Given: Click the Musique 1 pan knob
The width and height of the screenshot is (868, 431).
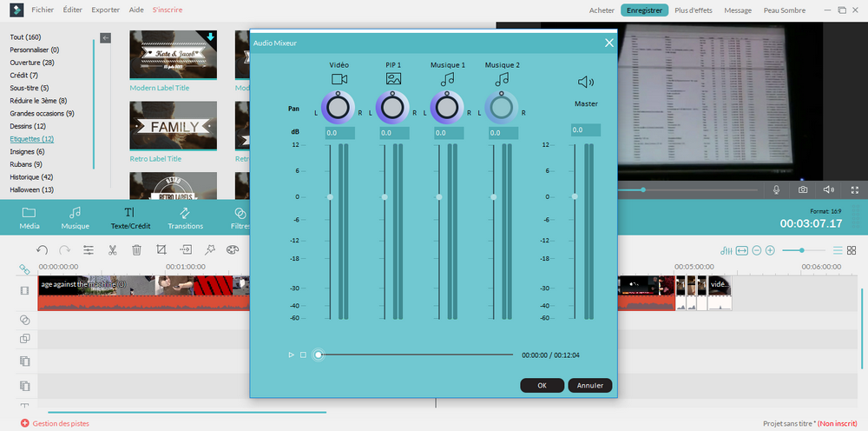Looking at the screenshot, I should click(x=447, y=108).
